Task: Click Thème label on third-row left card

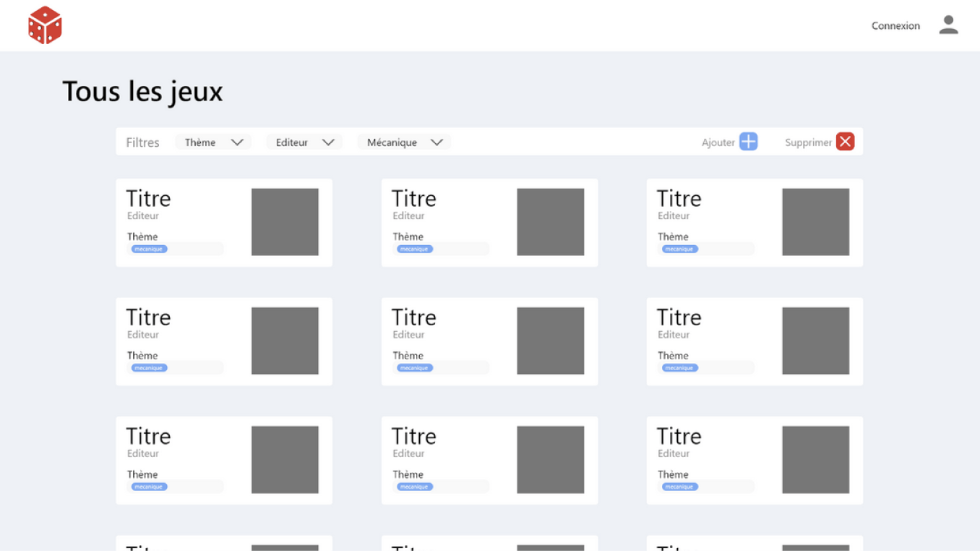Action: tap(142, 474)
